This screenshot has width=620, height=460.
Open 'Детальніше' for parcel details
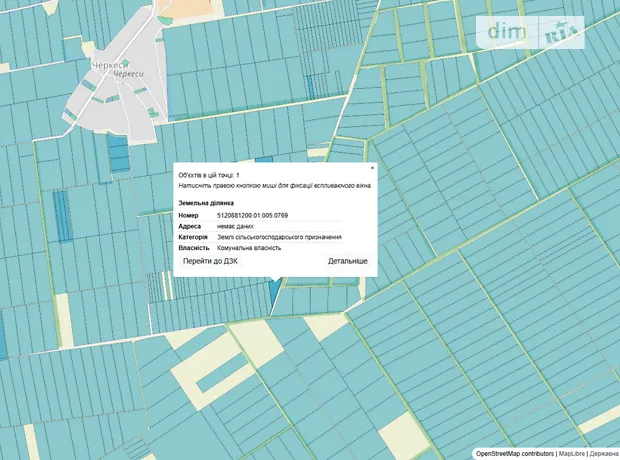coord(347,261)
